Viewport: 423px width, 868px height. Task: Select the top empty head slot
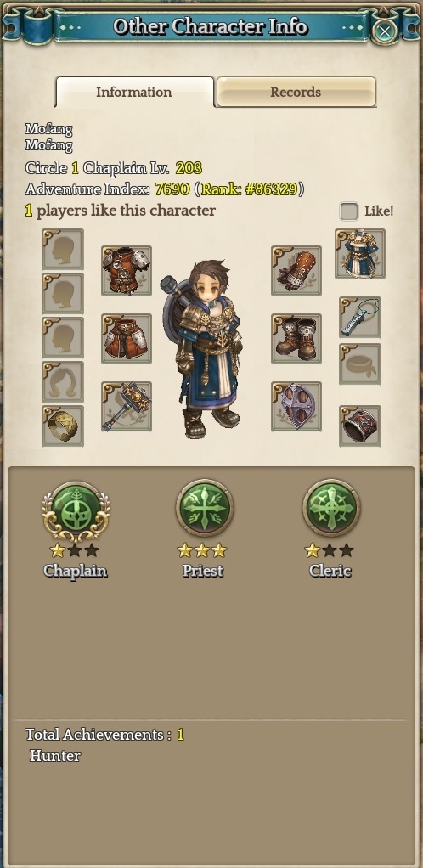point(63,250)
